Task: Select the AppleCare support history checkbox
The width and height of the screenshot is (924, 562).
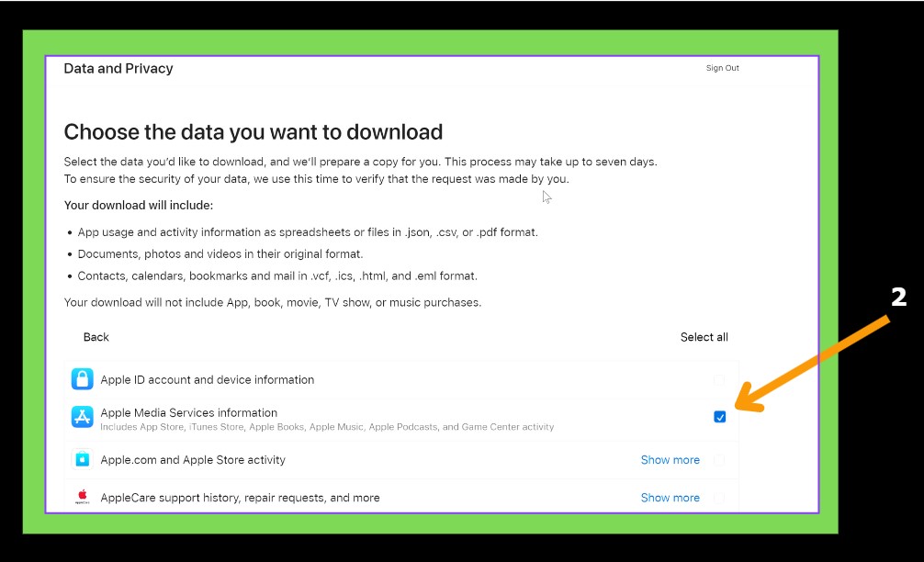Action: click(x=719, y=498)
